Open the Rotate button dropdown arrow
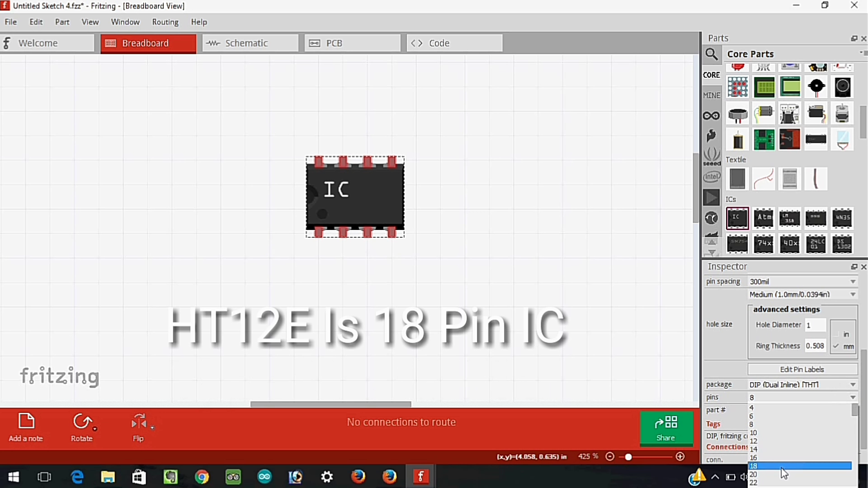Viewport: 868px width, 488px height. [x=94, y=428]
